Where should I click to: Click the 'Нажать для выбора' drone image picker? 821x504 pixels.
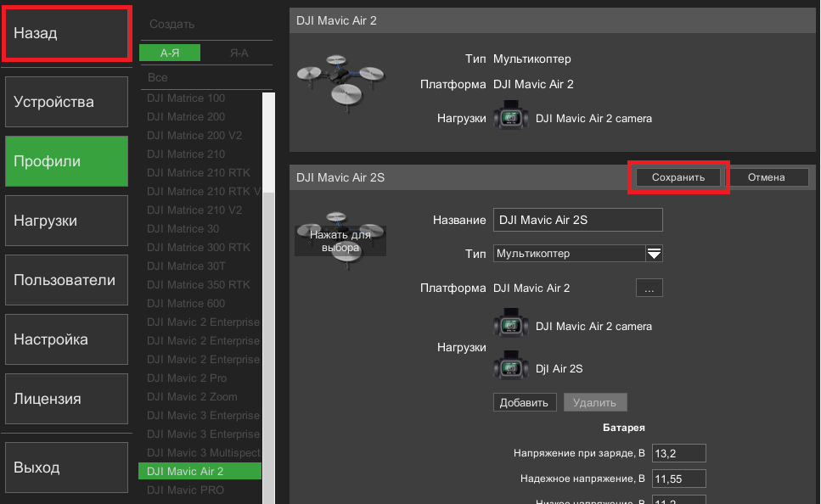340,241
